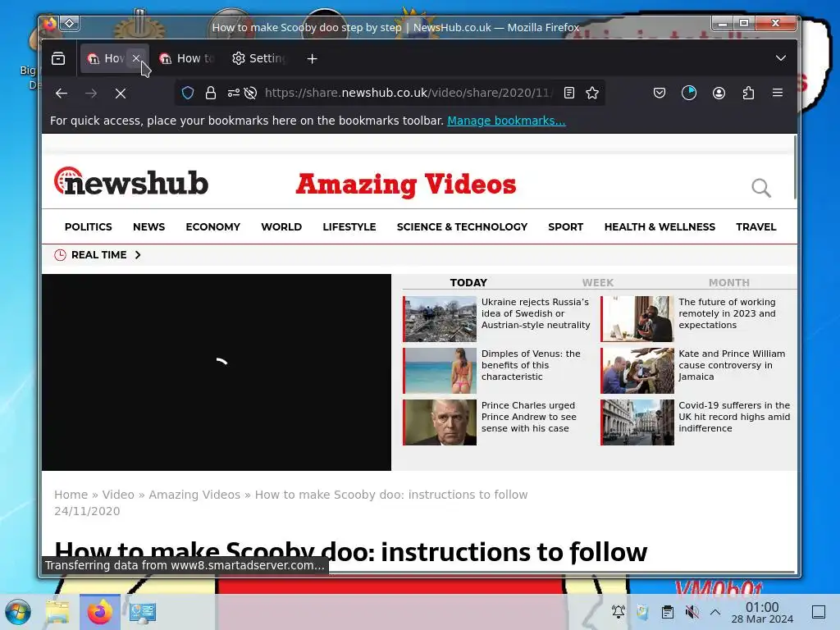
Task: Open Firefox View tab list icon
Action: click(x=58, y=58)
